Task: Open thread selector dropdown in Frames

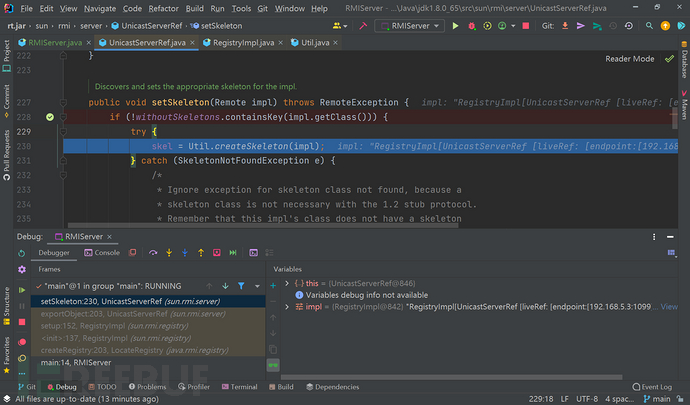Action: (257, 286)
